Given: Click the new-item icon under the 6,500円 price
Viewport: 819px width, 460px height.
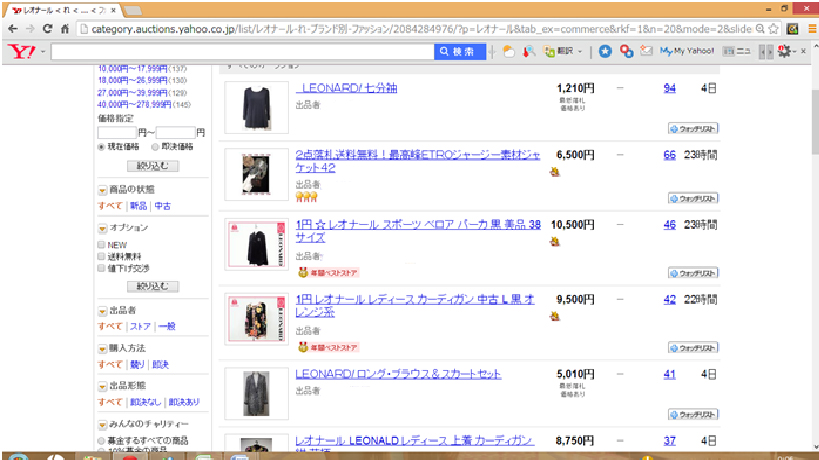Looking at the screenshot, I should point(555,172).
